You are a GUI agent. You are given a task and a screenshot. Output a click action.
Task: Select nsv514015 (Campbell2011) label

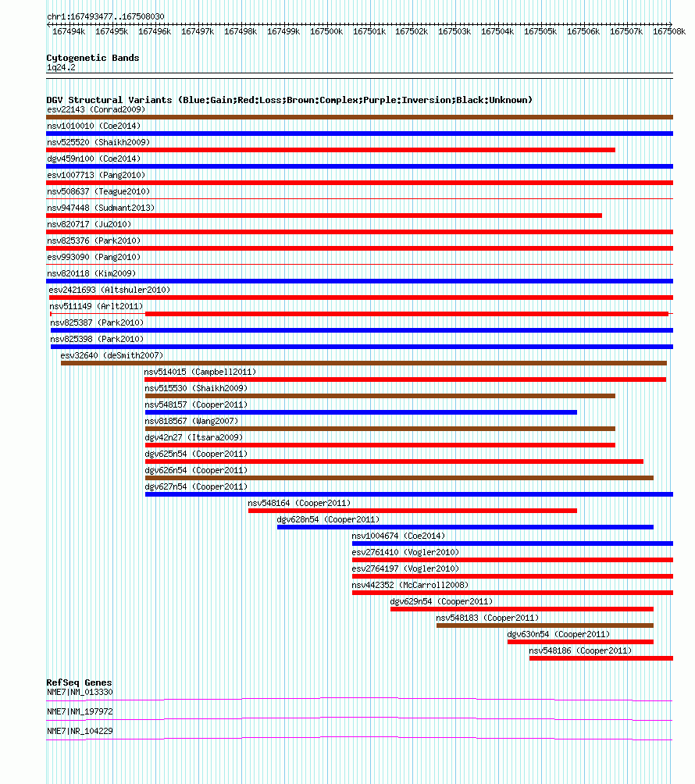[x=200, y=372]
